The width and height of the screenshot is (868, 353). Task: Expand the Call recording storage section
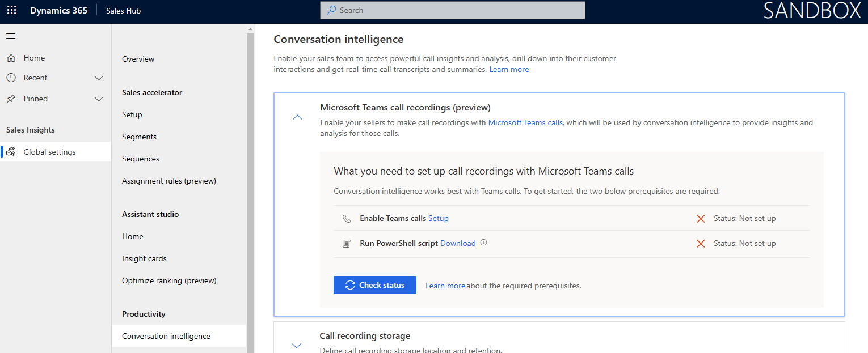pos(297,345)
